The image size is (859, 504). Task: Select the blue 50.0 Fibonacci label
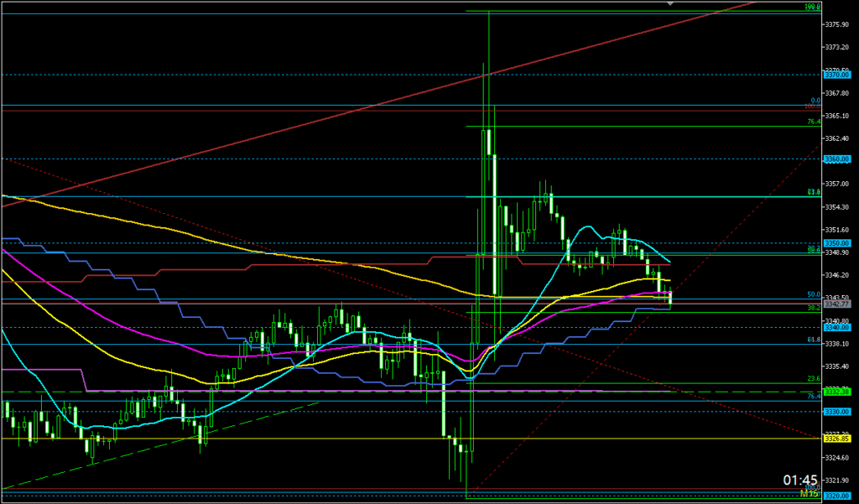coord(814,294)
